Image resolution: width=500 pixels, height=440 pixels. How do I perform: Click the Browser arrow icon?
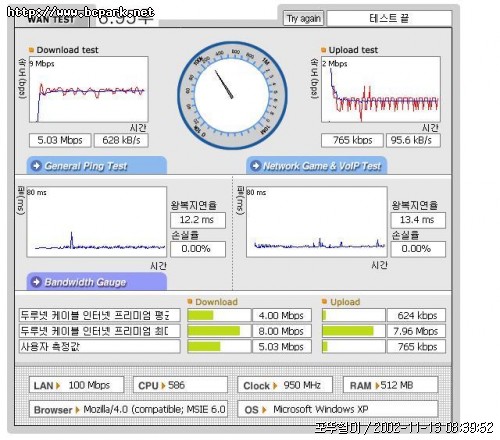click(x=78, y=410)
